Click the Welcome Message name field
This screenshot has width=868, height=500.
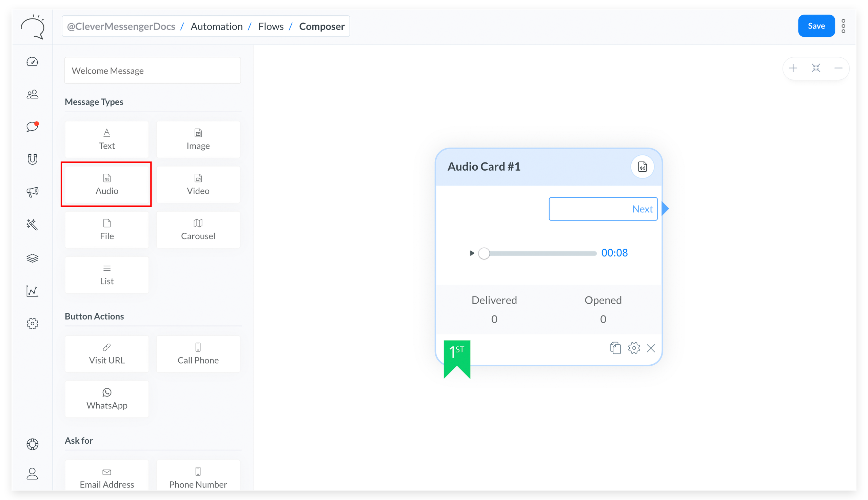153,71
